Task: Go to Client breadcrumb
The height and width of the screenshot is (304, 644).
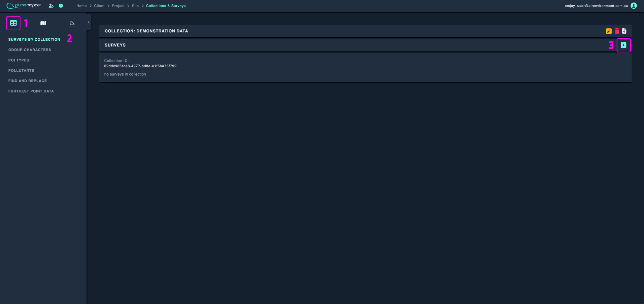Action: (99, 6)
